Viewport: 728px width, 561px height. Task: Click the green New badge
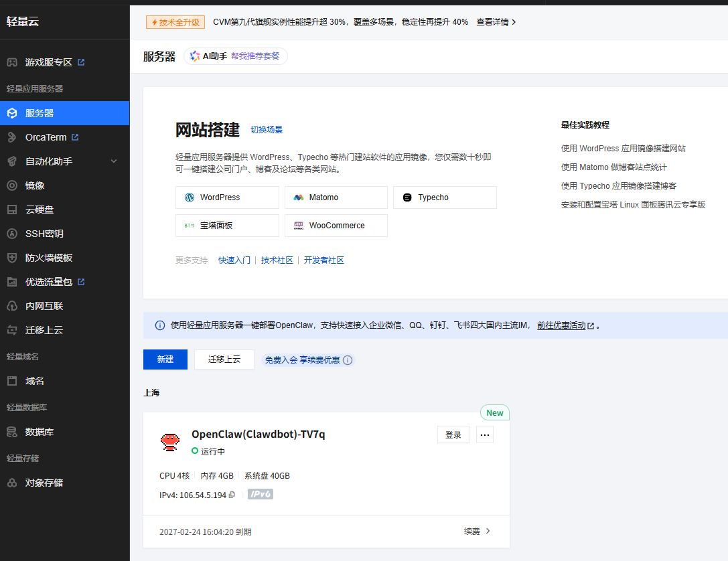pyautogui.click(x=495, y=413)
